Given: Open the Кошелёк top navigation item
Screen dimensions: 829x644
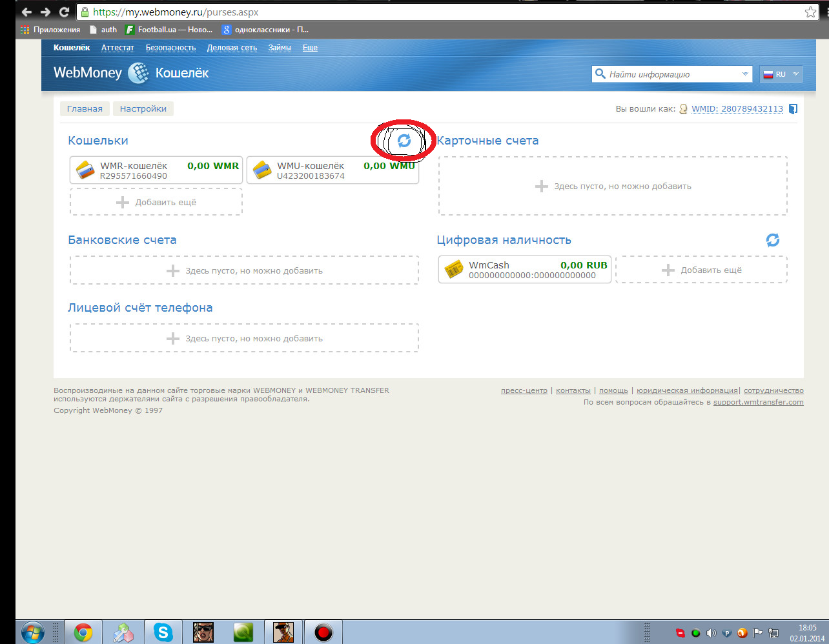Looking at the screenshot, I should click(72, 48).
